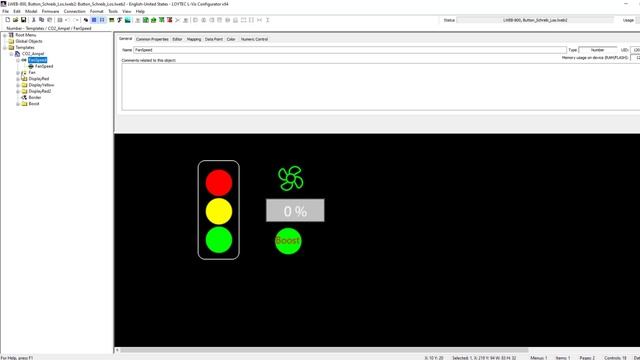Click the New project toolbar icon

pyautogui.click(x=7, y=20)
